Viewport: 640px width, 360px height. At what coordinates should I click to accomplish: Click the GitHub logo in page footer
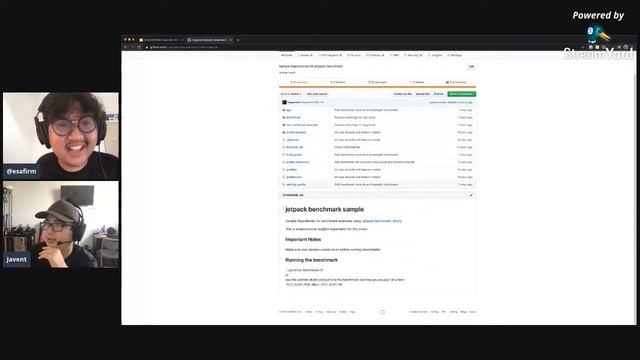pos(382,312)
